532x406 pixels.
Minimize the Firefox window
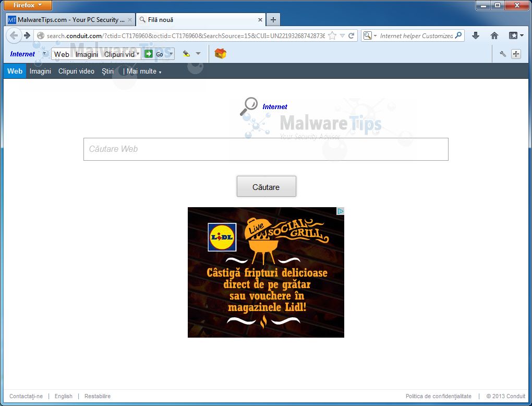[483, 5]
